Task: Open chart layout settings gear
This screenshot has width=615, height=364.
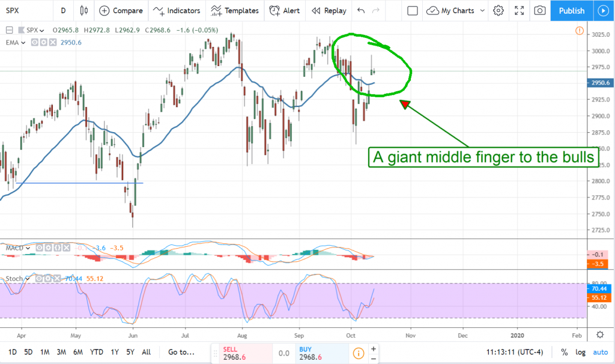Action: [498, 10]
